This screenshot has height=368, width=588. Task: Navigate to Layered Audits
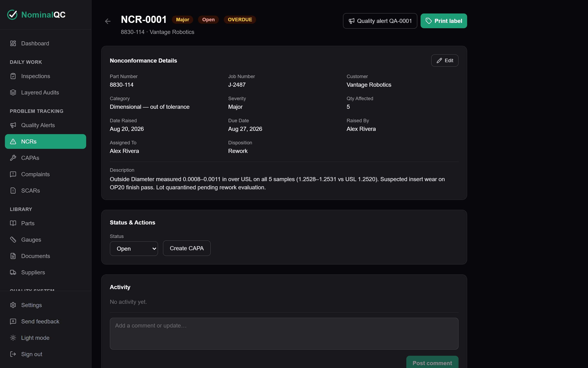[46, 92]
